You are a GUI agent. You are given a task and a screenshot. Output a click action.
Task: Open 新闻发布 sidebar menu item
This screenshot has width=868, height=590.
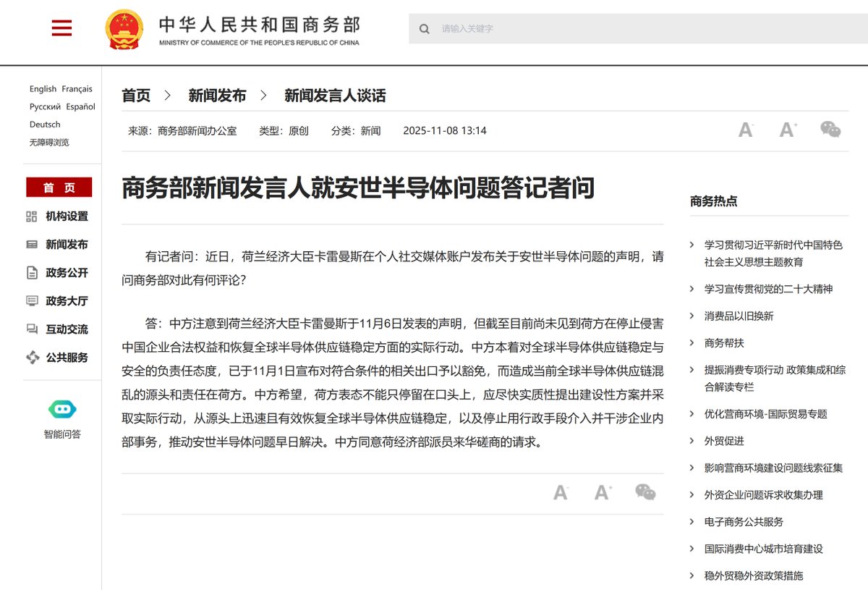(67, 245)
